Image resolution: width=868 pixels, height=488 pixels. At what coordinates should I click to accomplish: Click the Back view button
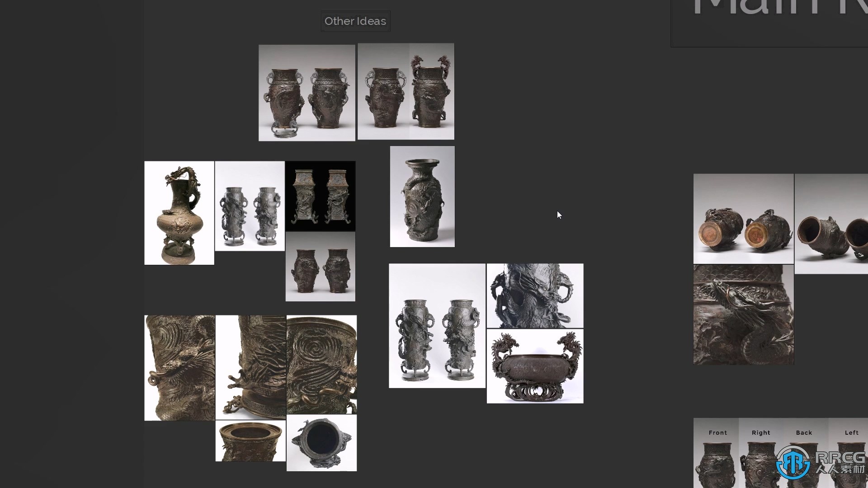click(804, 432)
